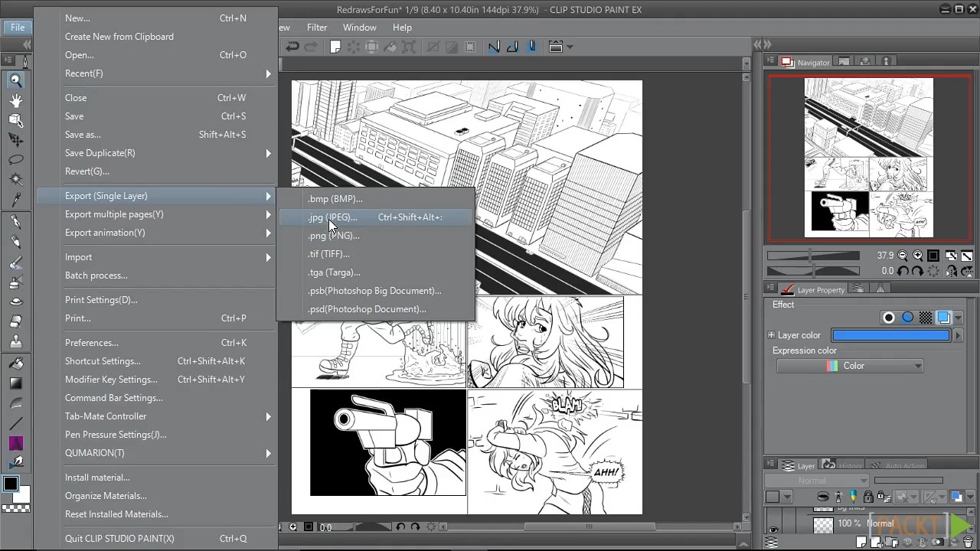
Task: Select the Gradient tool
Action: pyautogui.click(x=15, y=383)
